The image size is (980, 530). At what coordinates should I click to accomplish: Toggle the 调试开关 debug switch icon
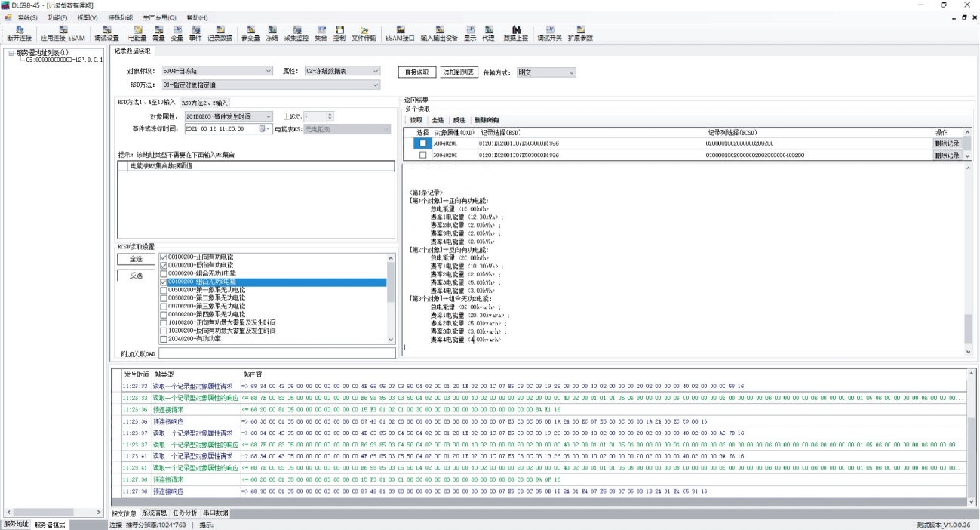pos(549,33)
